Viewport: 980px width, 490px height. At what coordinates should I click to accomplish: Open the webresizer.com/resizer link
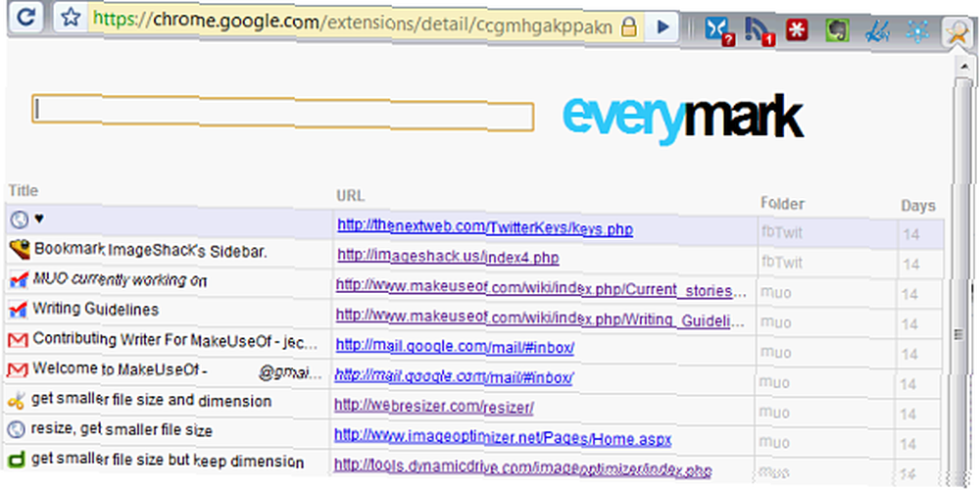(x=434, y=407)
